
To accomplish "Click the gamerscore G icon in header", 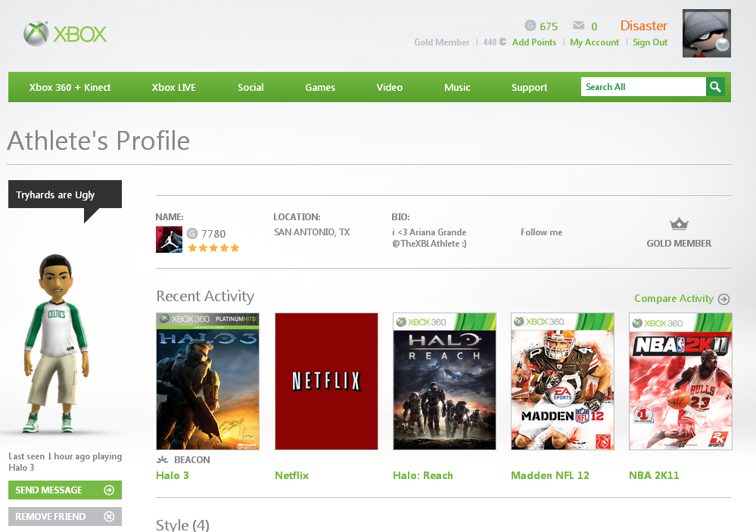I will (x=530, y=26).
